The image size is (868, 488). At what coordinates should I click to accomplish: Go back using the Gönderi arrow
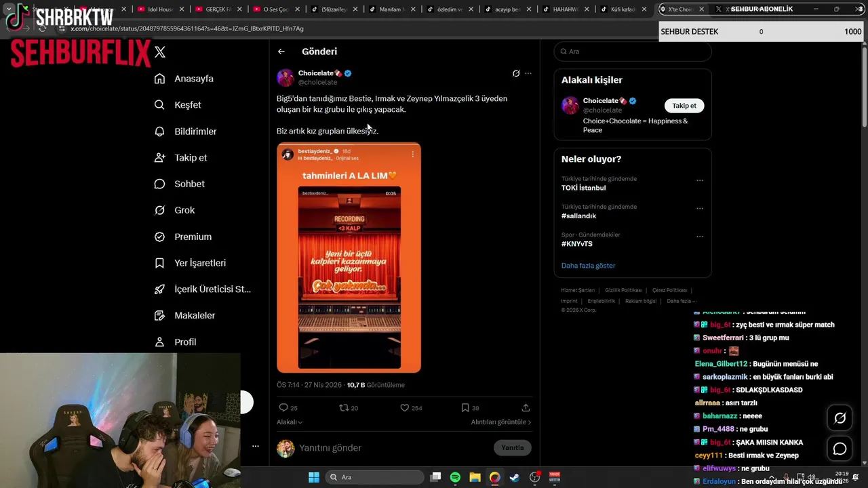[281, 52]
